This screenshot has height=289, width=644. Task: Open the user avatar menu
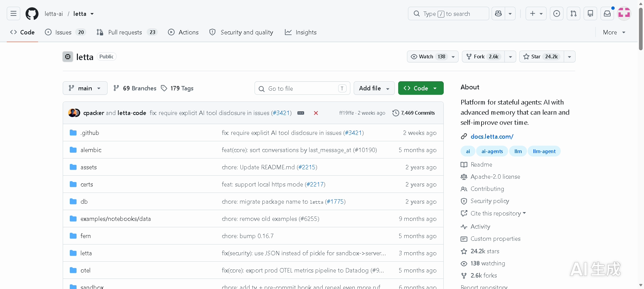coord(624,13)
